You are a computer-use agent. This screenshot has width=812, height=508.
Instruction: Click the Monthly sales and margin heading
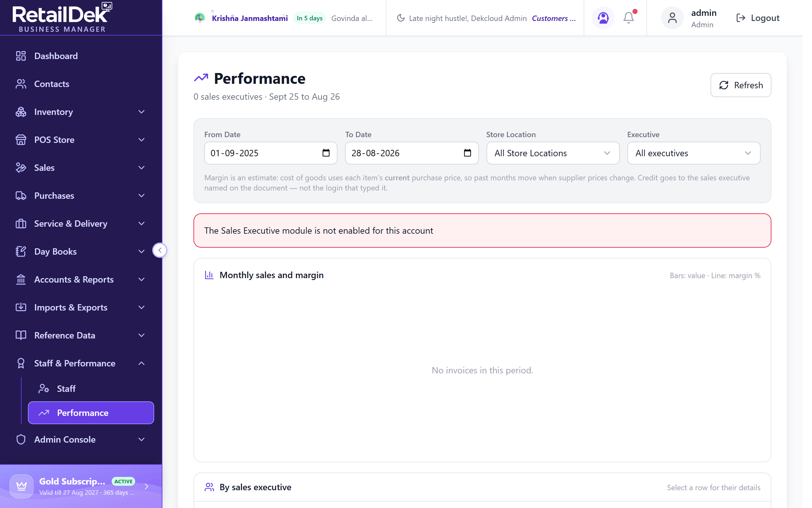(x=272, y=275)
